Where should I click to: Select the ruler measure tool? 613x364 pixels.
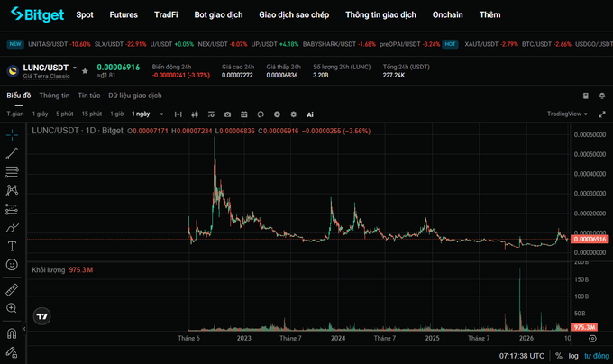(x=12, y=290)
